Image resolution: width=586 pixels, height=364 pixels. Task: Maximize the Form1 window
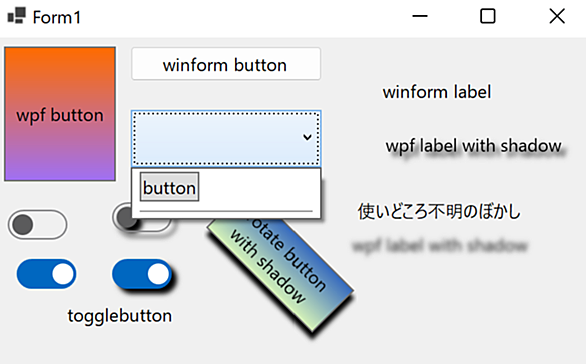(x=488, y=16)
